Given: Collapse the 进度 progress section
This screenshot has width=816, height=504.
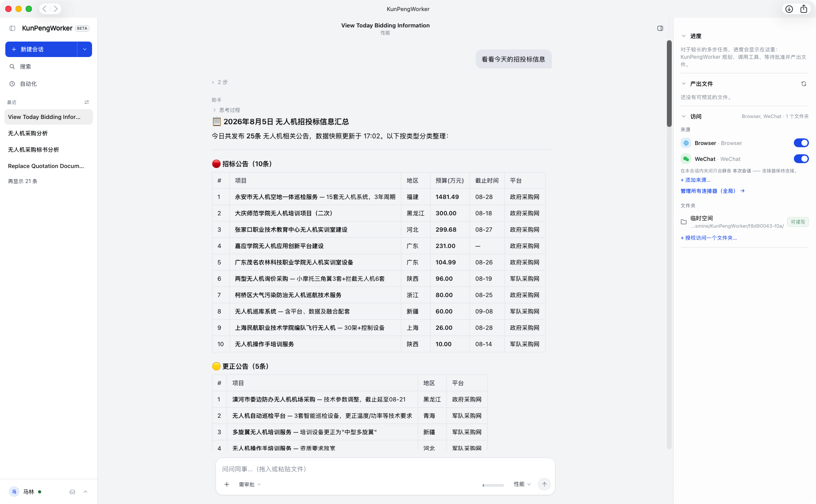Looking at the screenshot, I should 684,36.
